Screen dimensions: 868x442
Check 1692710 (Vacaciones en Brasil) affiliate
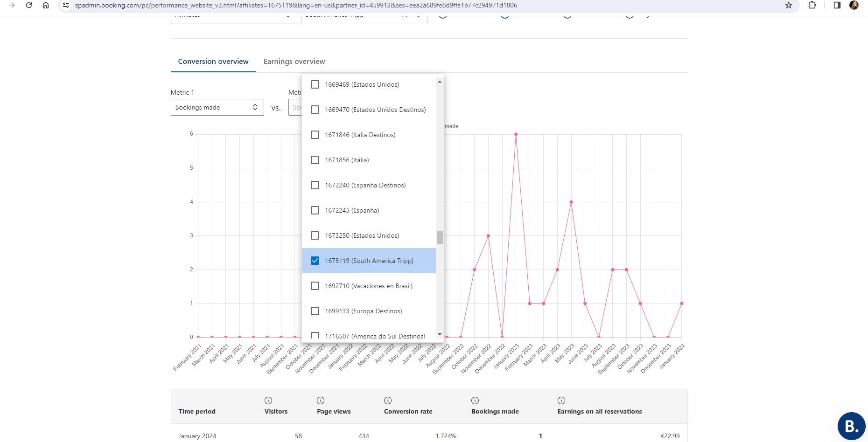(315, 286)
